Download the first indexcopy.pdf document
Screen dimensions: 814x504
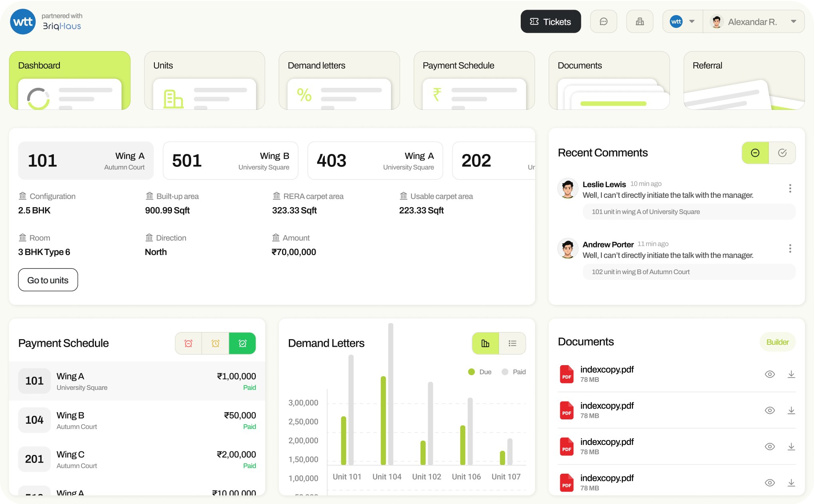pyautogui.click(x=791, y=374)
